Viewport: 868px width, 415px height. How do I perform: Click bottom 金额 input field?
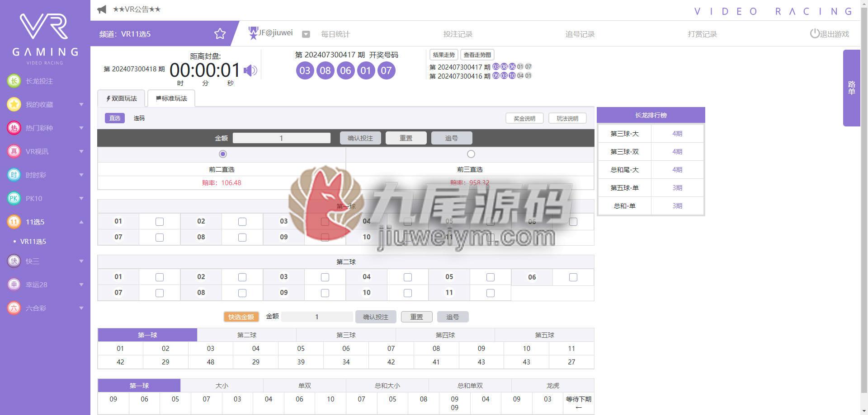coord(317,317)
